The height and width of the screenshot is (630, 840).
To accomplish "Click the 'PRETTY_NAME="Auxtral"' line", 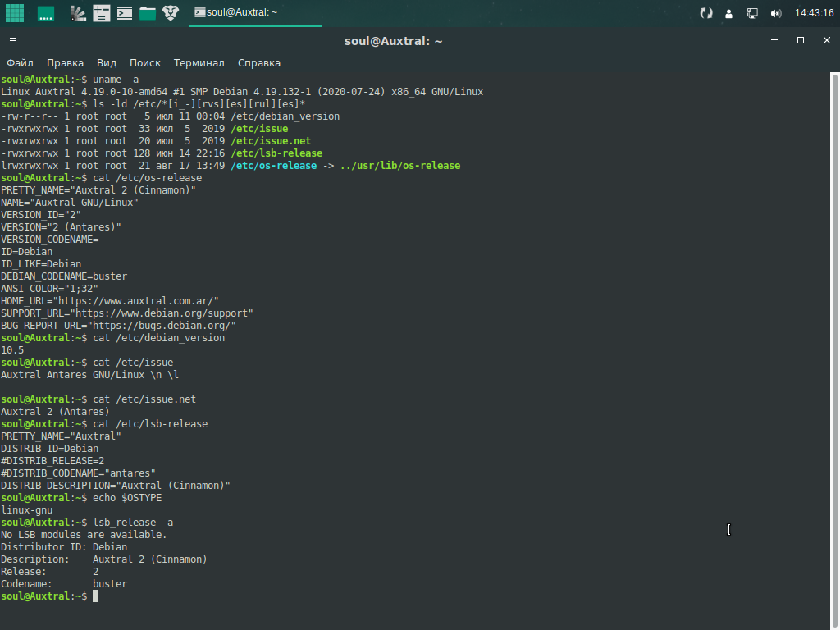I will (x=61, y=436).
